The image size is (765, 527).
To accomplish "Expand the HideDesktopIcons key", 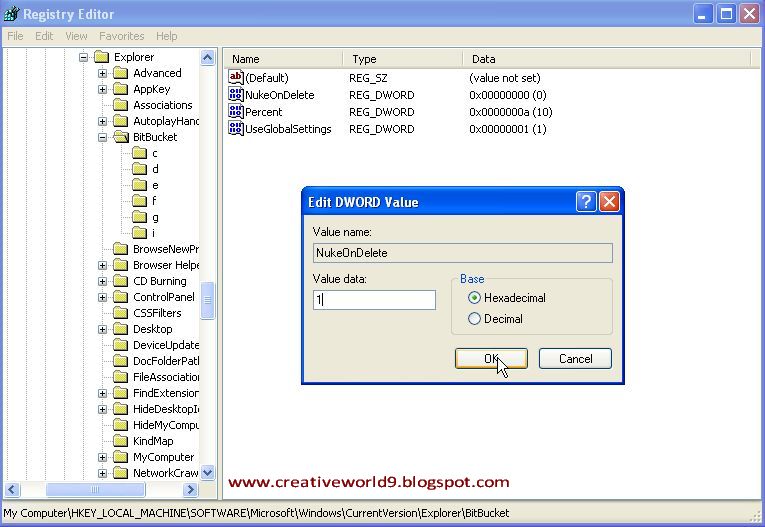I will pyautogui.click(x=102, y=409).
